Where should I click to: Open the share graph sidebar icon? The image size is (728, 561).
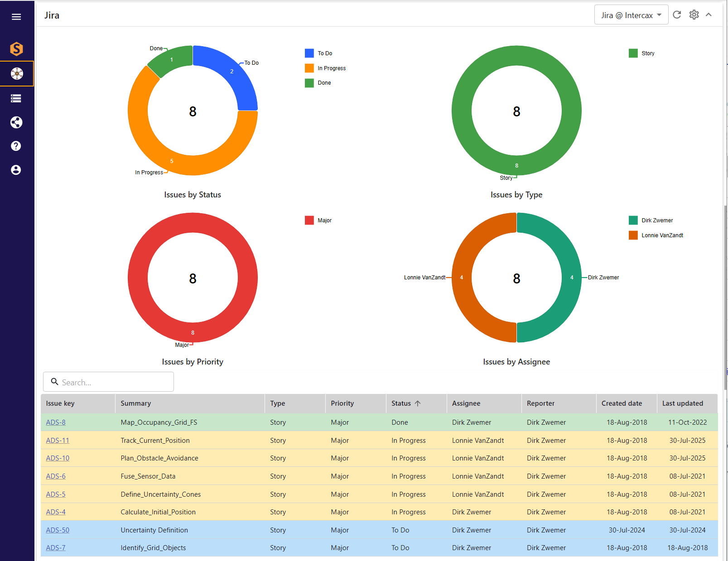point(16,122)
